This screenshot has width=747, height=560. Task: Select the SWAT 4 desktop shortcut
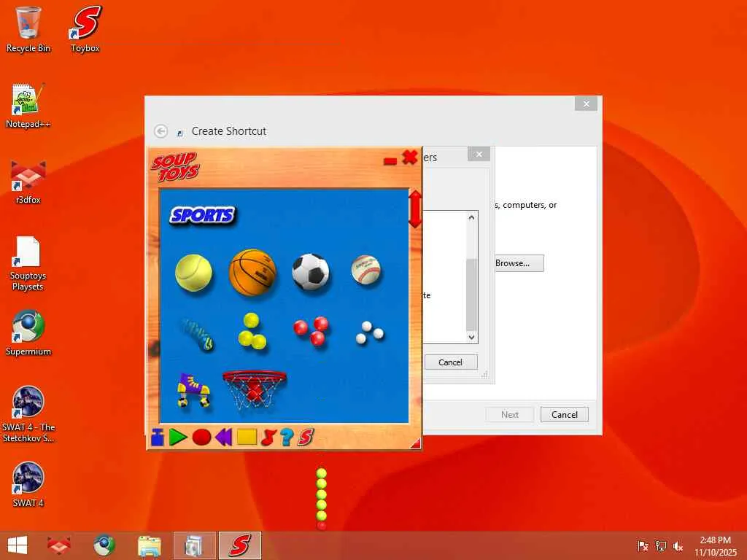28,484
